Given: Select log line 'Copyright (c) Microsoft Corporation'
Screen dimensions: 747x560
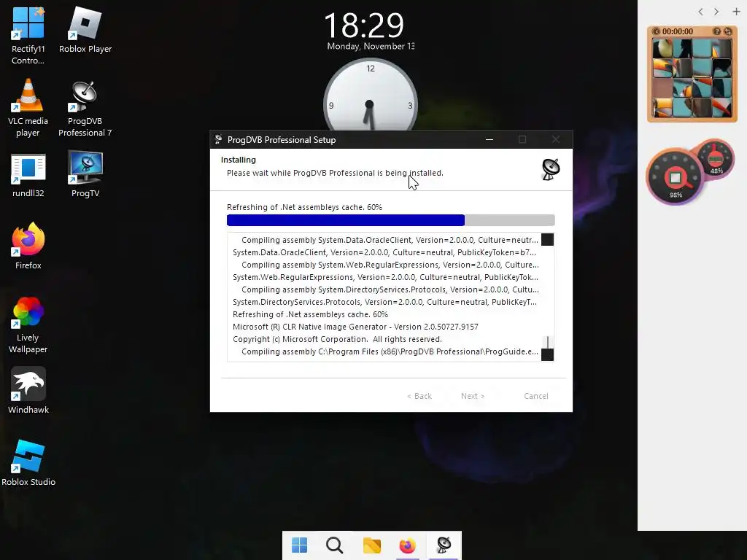Looking at the screenshot, I should tap(337, 339).
